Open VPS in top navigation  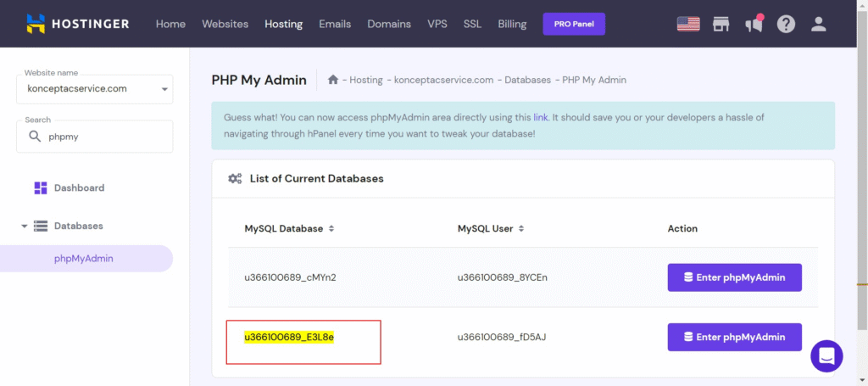437,24
